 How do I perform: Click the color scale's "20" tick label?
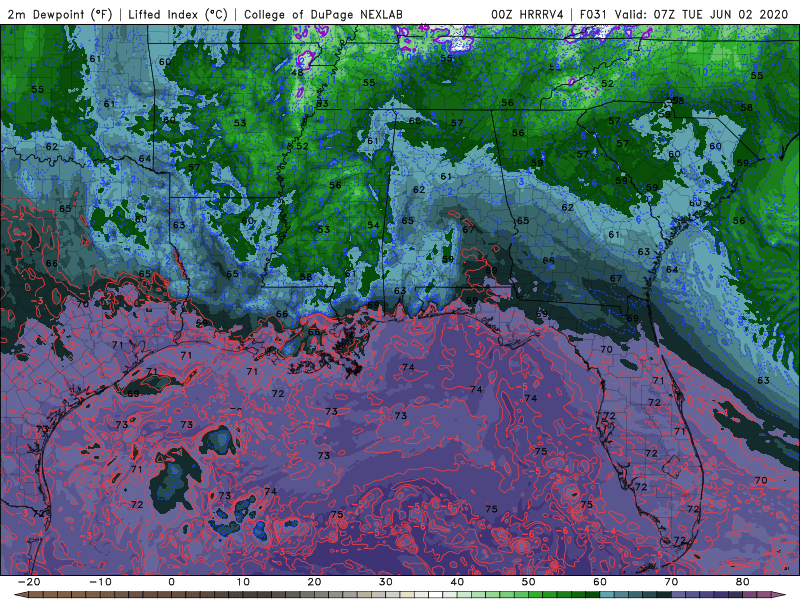point(314,582)
